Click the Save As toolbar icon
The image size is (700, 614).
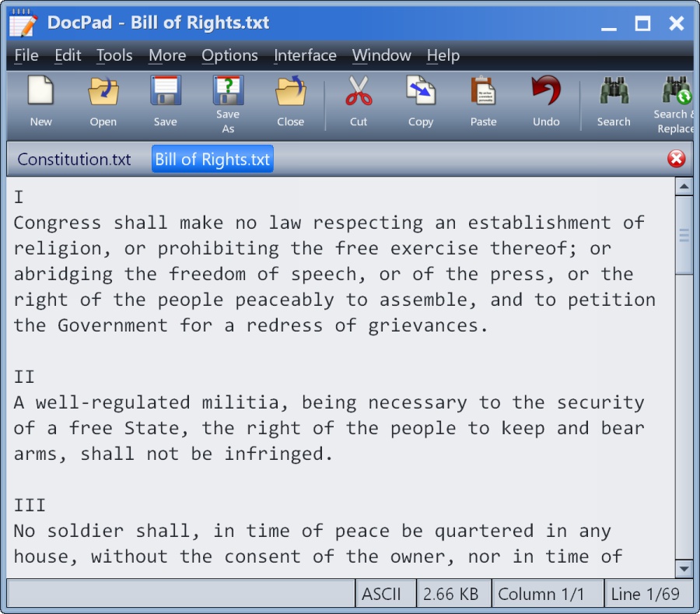pyautogui.click(x=228, y=90)
